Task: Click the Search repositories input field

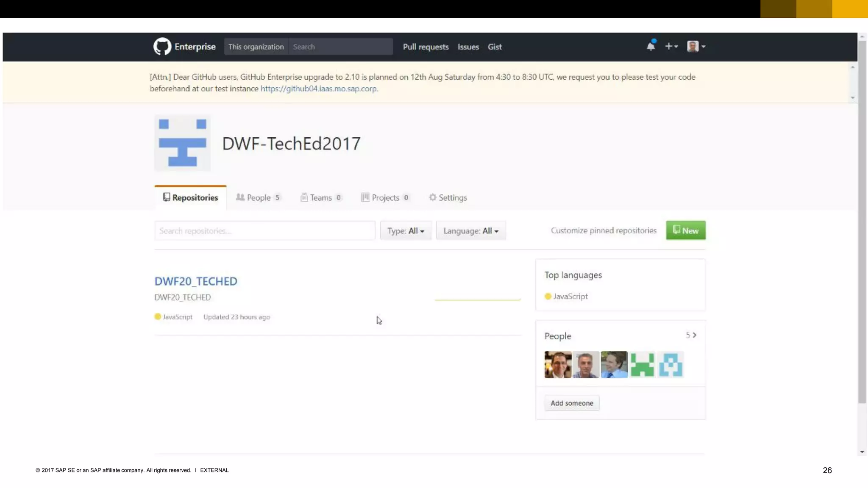Action: tap(264, 231)
